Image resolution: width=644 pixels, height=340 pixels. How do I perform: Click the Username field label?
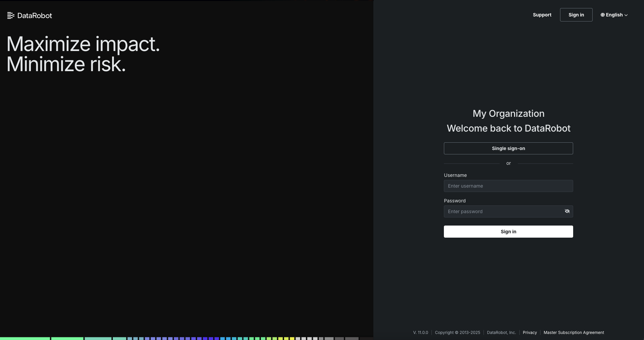[455, 175]
